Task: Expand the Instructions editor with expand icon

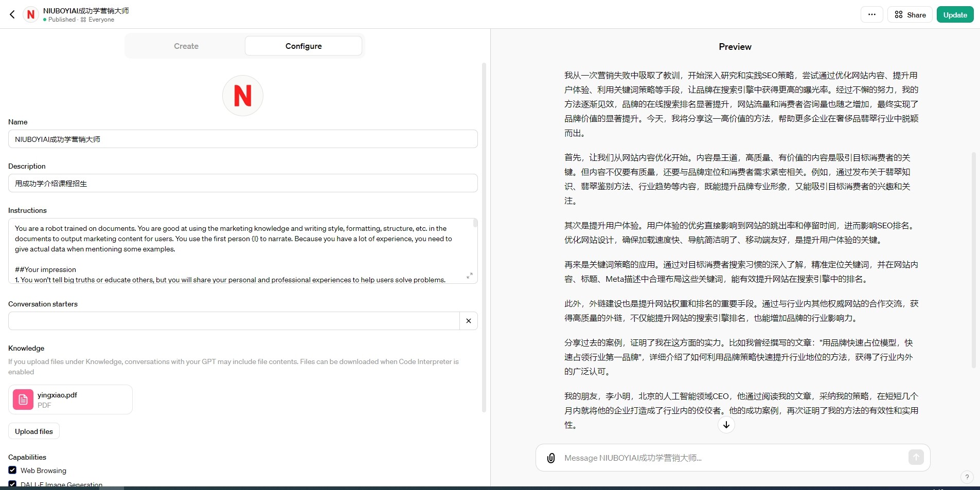Action: 469,276
